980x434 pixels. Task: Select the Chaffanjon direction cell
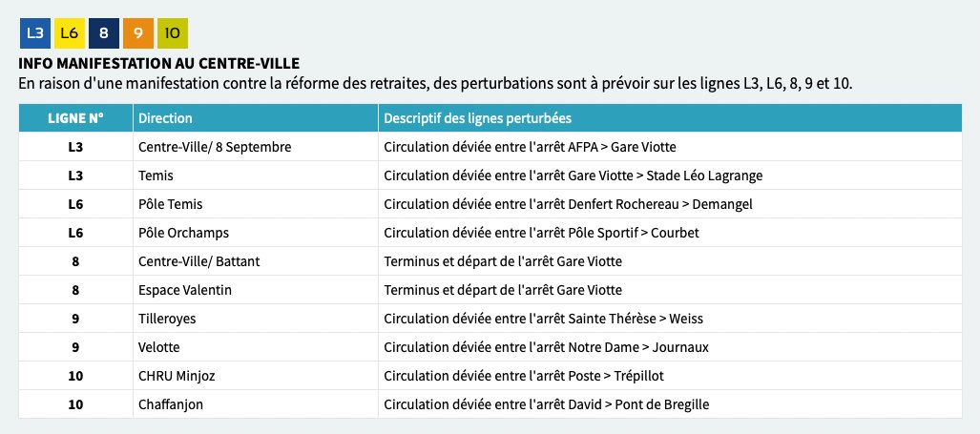[x=256, y=404]
